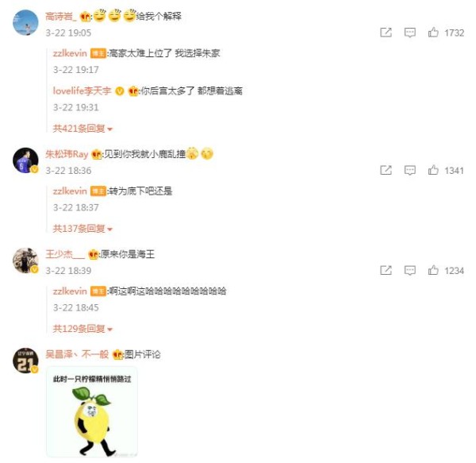Image resolution: width=476 pixels, height=463 pixels.
Task: Expand the 共421条回复 replies
Action: [83, 129]
